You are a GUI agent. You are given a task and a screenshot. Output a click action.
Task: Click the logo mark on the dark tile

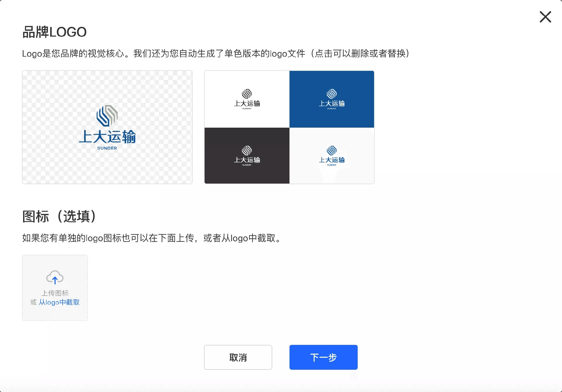click(247, 150)
